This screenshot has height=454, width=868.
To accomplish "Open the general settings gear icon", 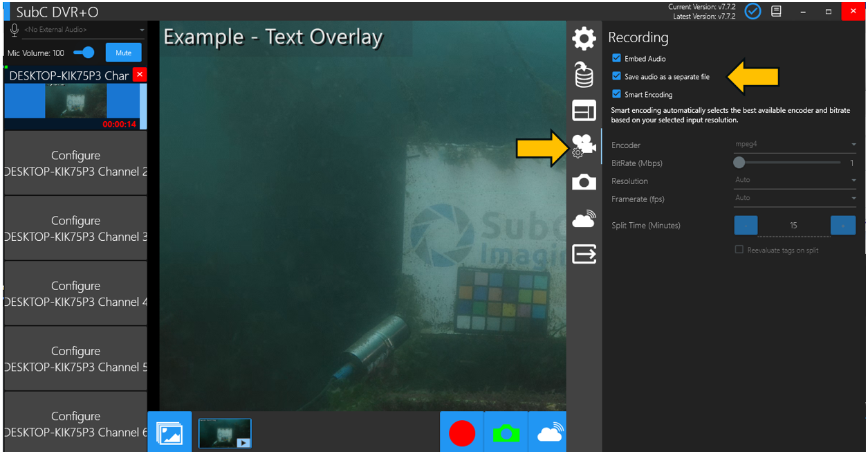I will click(584, 39).
